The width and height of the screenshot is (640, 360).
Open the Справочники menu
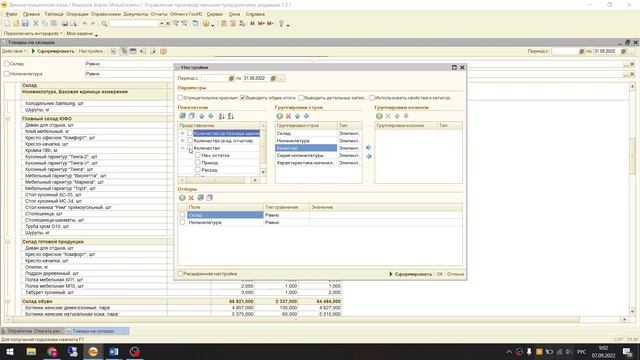[106, 14]
